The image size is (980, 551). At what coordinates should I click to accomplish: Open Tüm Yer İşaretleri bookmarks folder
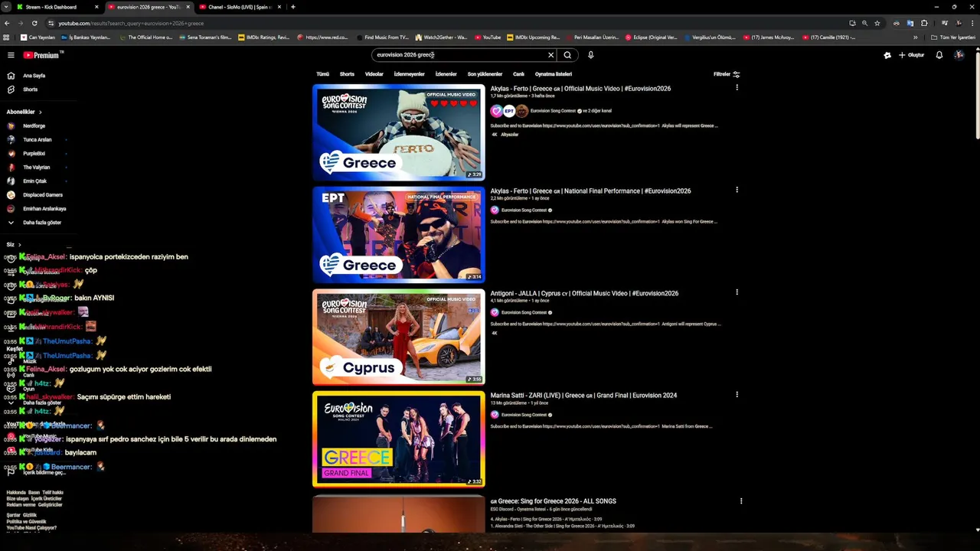[953, 37]
